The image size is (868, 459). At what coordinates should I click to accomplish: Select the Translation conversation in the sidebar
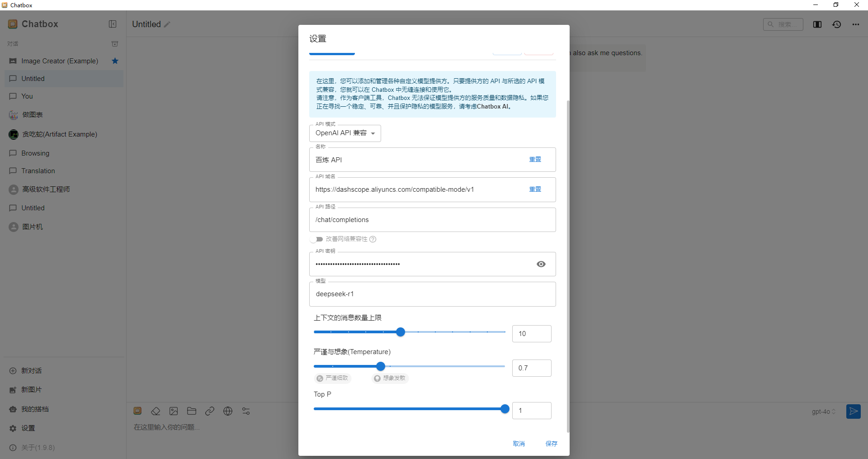(38, 170)
